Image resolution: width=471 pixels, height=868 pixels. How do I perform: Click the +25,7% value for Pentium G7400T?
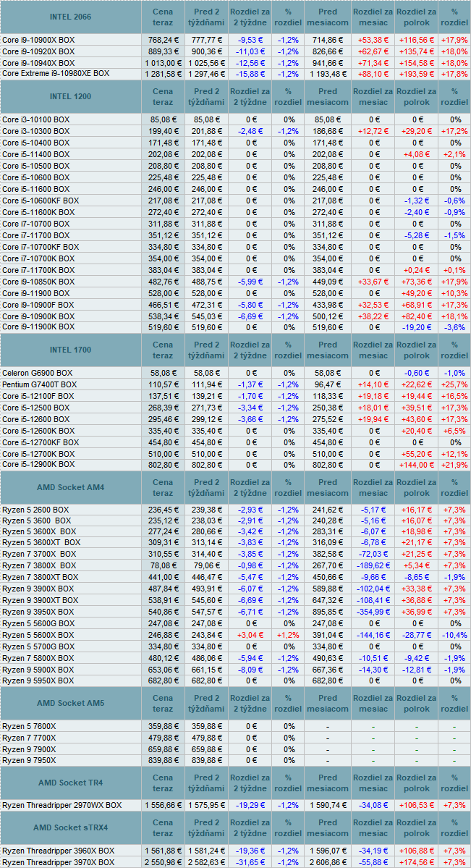tap(454, 384)
